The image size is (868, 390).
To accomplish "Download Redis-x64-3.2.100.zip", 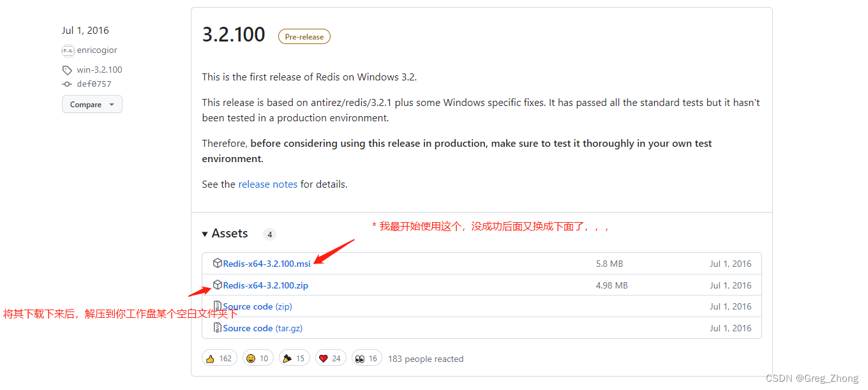I will click(266, 285).
